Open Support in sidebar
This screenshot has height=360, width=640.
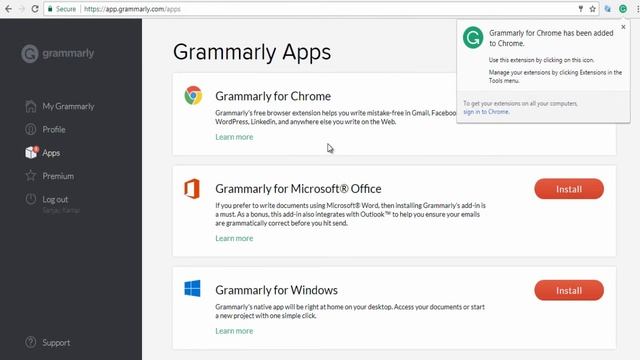pos(56,342)
